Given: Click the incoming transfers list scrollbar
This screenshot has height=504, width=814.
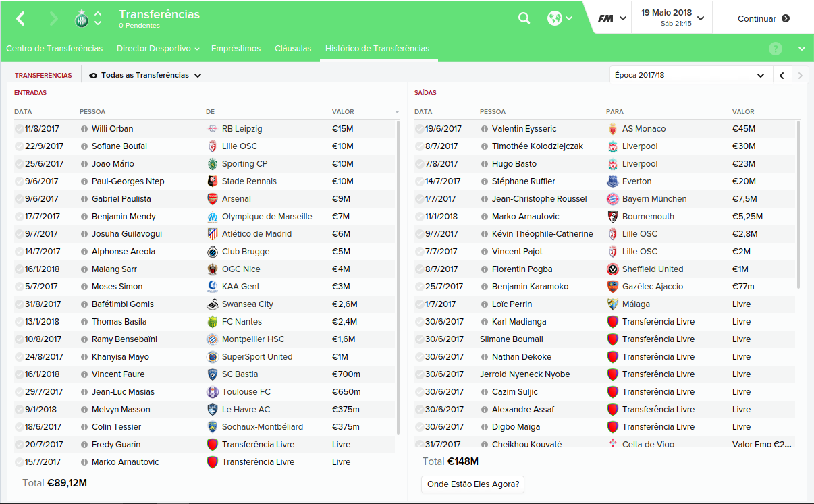Looking at the screenshot, I should (x=398, y=277).
